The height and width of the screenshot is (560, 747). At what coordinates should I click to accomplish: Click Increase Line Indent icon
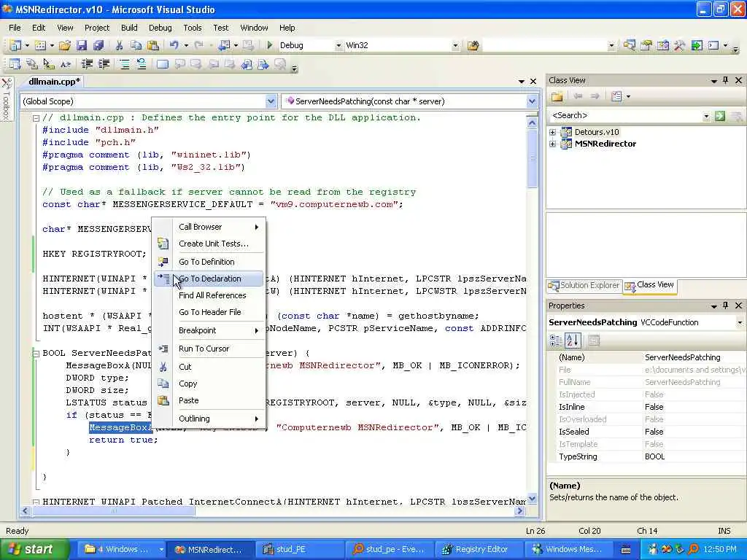pyautogui.click(x=104, y=64)
